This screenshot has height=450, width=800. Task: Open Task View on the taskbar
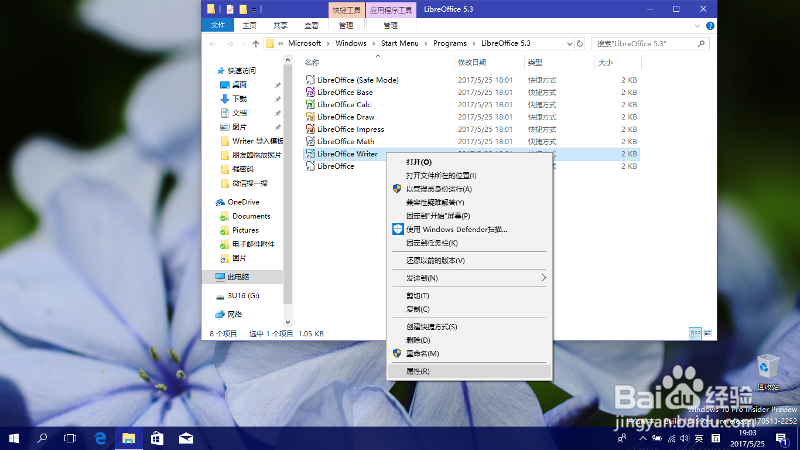(70, 438)
